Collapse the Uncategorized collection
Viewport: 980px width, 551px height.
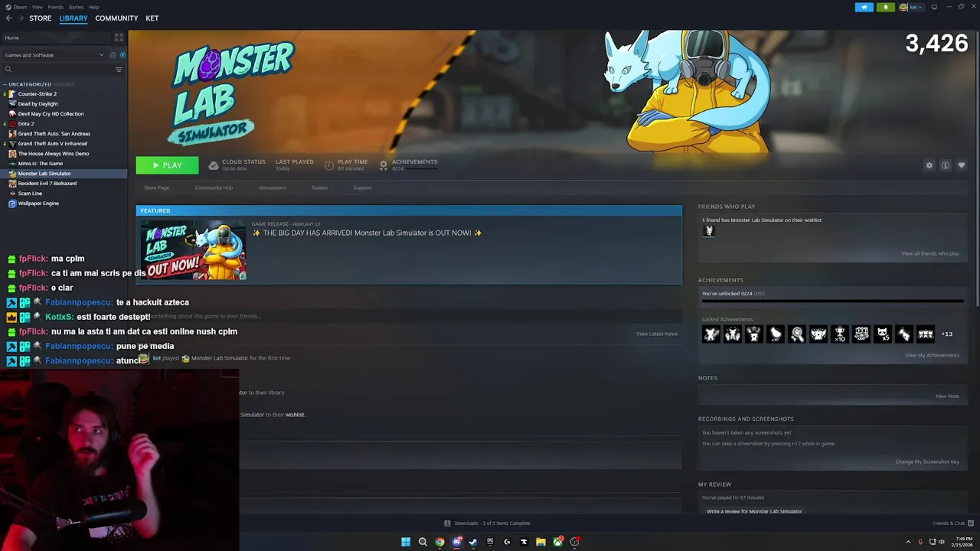click(29, 84)
